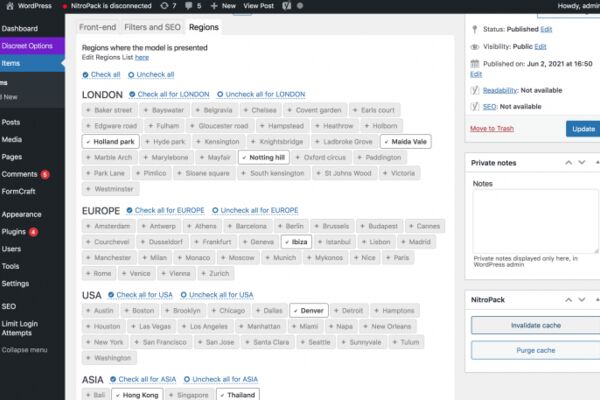Open Dashboard in the sidebar

20,29
